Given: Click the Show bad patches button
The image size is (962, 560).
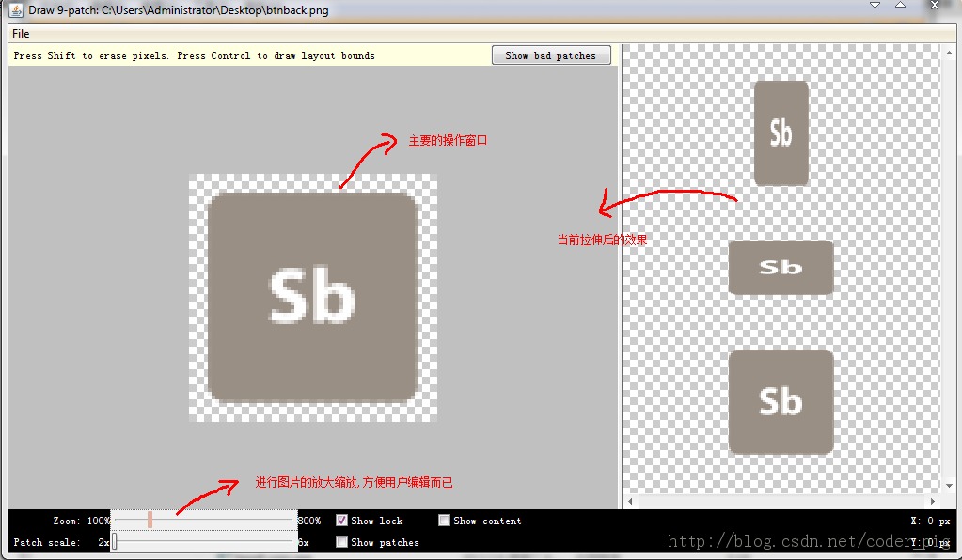Looking at the screenshot, I should point(551,55).
